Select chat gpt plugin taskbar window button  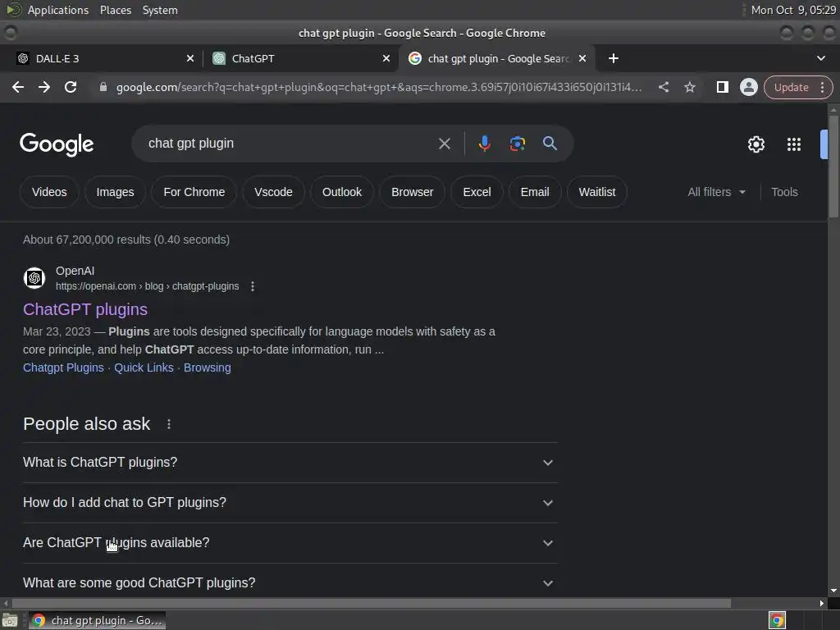point(97,620)
